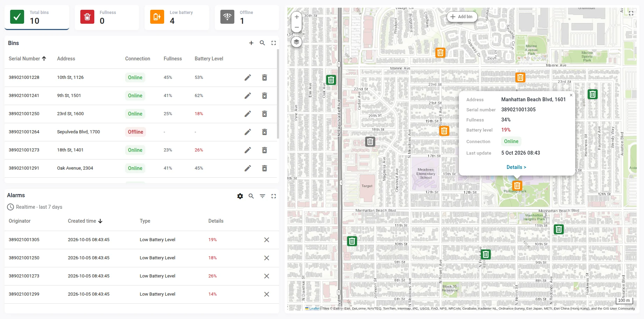Click the plus icon in Bins header

coord(251,43)
